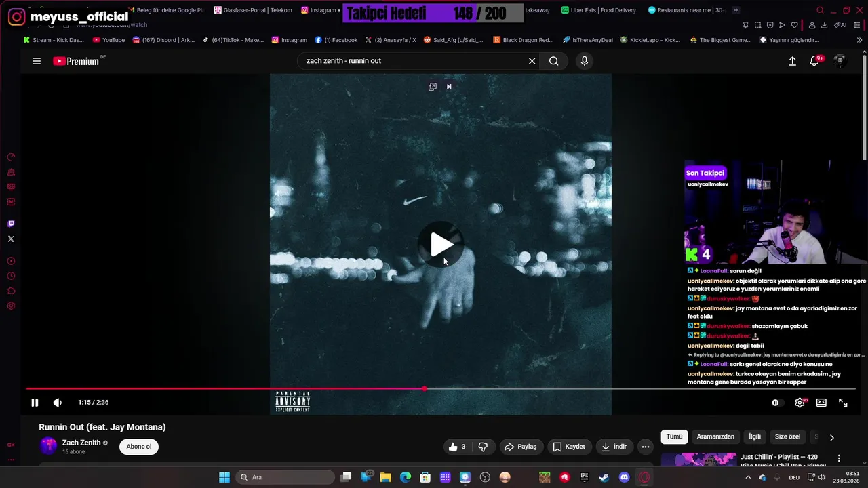Click the magnifier search button
Screen dimensions: 868x488
tap(554, 61)
